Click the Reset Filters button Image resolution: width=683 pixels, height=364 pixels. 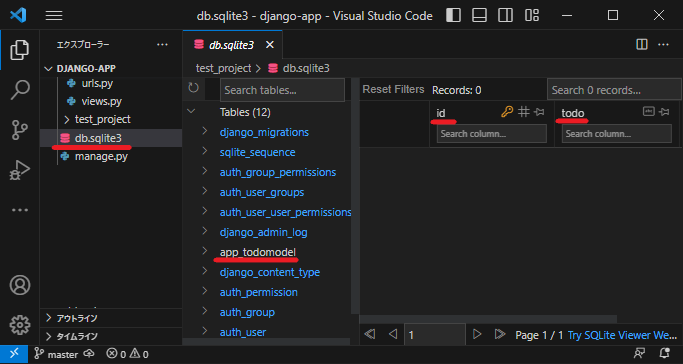pos(393,90)
